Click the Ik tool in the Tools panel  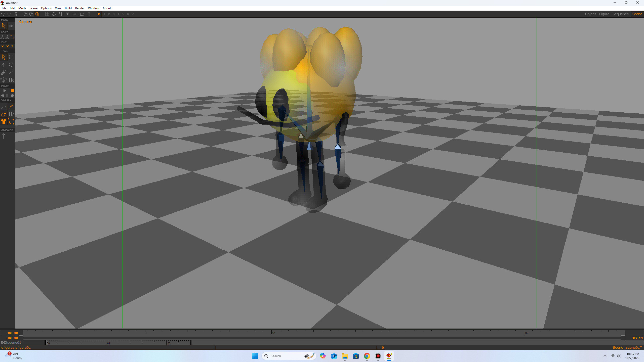11,80
